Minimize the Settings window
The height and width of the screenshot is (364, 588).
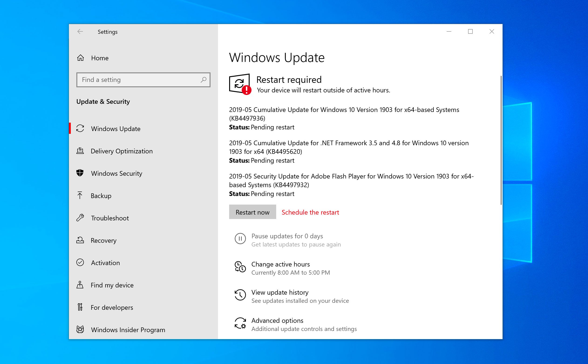click(x=449, y=32)
